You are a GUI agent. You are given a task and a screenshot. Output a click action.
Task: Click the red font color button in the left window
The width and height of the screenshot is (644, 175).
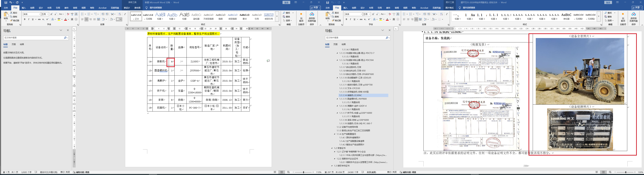tap(66, 19)
